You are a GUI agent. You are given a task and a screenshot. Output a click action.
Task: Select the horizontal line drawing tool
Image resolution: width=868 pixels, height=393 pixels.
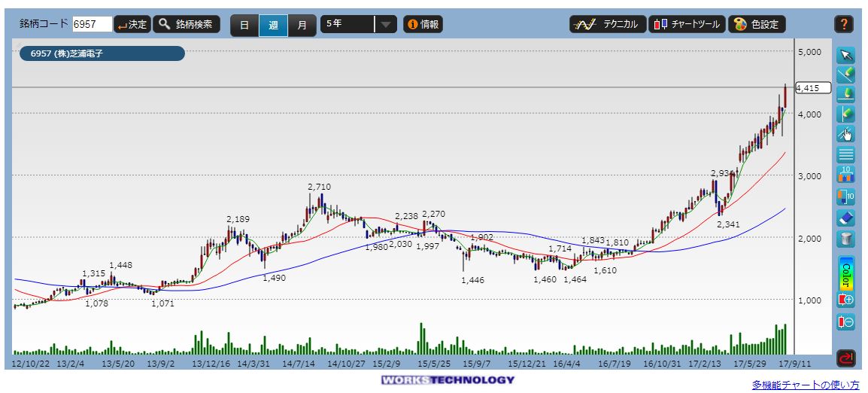tap(845, 94)
